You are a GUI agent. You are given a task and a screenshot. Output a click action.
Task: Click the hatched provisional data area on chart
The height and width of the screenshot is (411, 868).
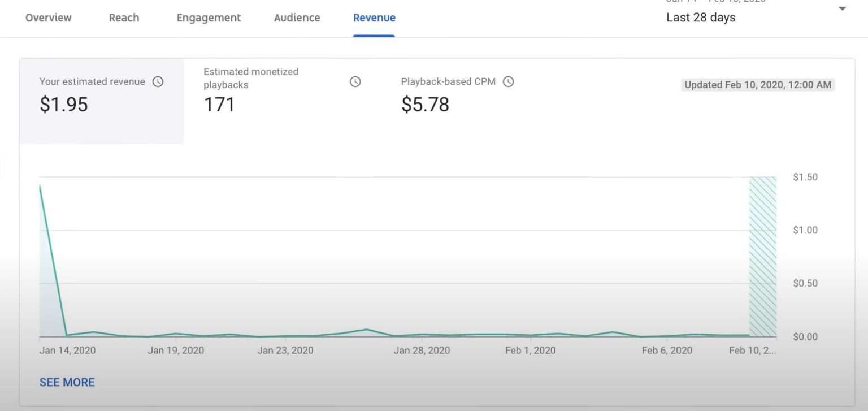[763, 257]
